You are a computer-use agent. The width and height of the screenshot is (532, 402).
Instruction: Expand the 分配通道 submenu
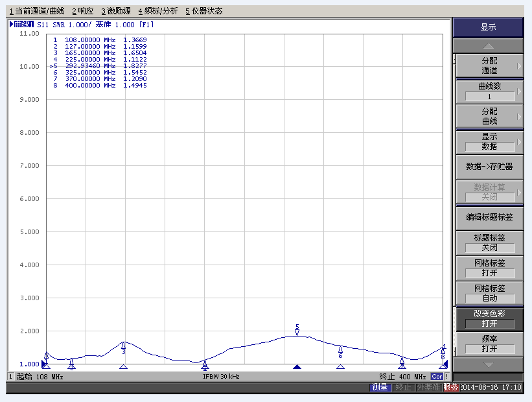tap(489, 65)
